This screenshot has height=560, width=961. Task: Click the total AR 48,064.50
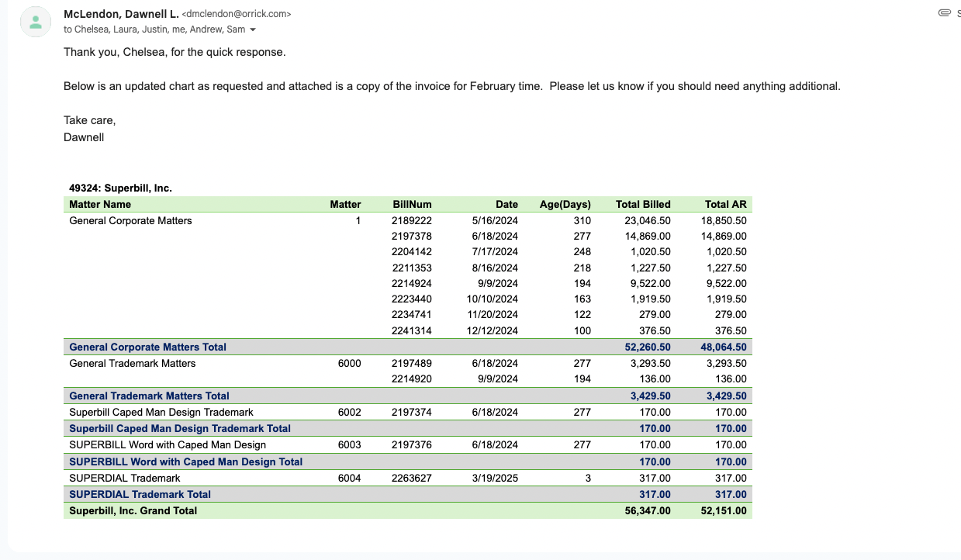pos(724,347)
